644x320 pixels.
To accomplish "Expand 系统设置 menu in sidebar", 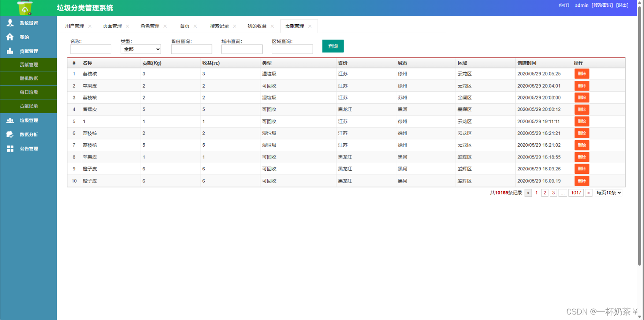I will tap(28, 23).
